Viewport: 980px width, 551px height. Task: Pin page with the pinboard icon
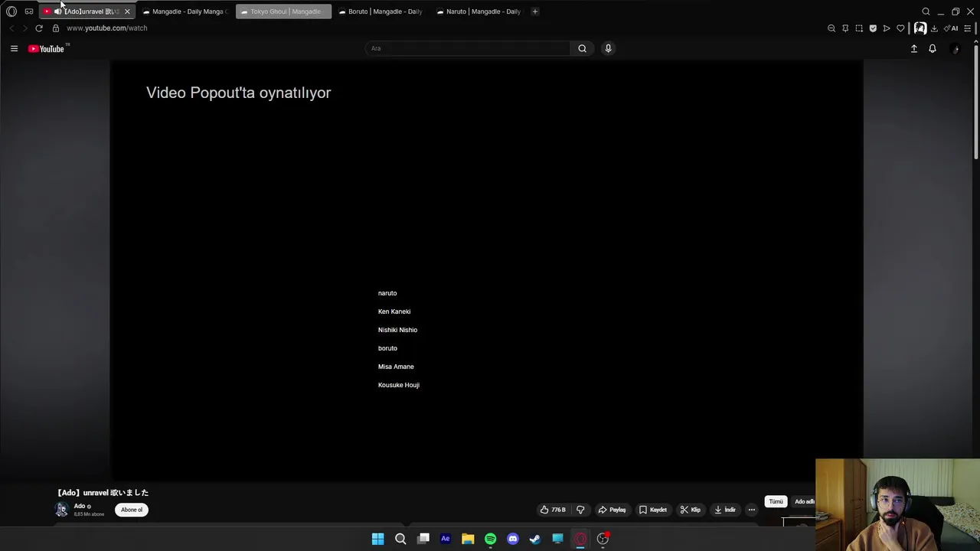845,28
